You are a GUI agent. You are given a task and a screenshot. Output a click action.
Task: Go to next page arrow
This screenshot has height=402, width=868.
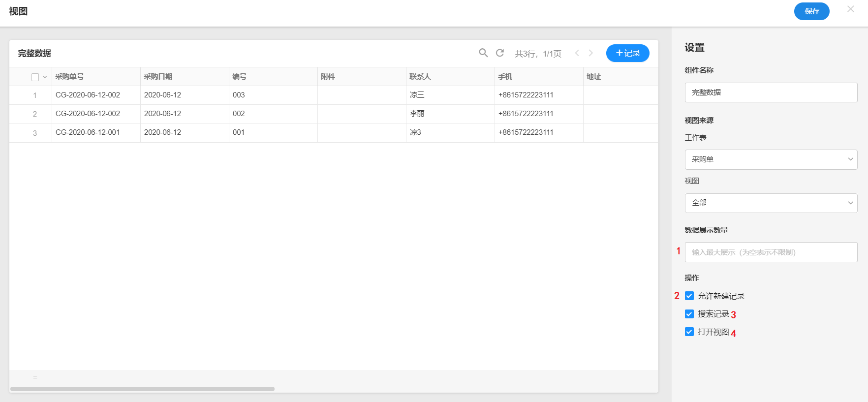[591, 53]
